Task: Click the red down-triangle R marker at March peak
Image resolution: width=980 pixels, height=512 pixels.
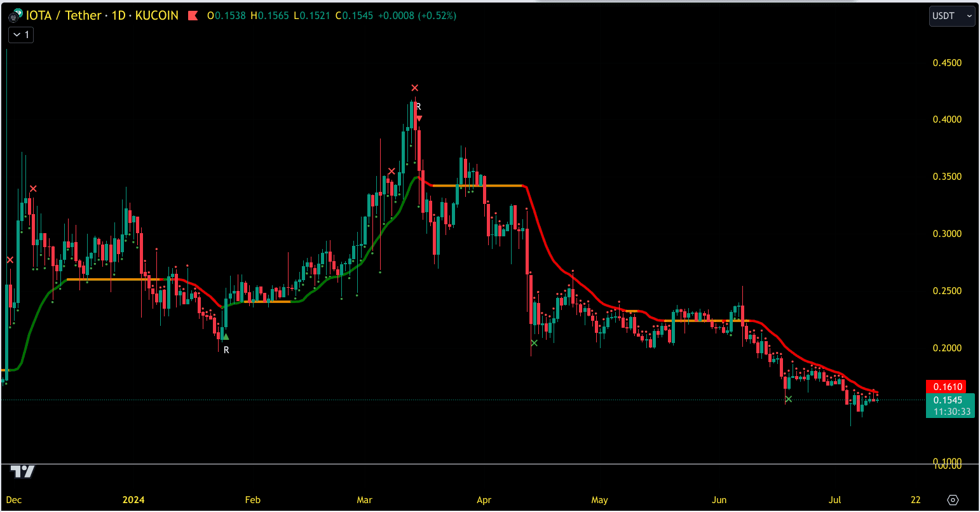Action: (x=419, y=118)
